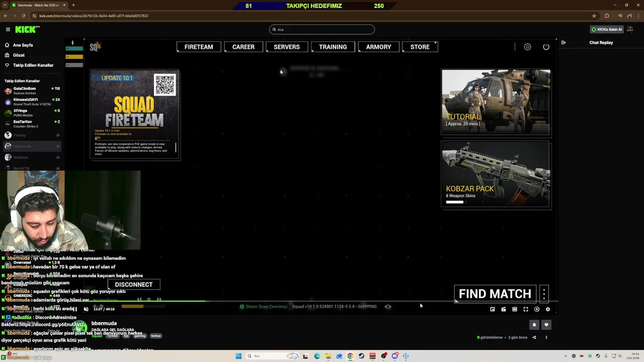Open the TRAINING tab

pos(333,47)
